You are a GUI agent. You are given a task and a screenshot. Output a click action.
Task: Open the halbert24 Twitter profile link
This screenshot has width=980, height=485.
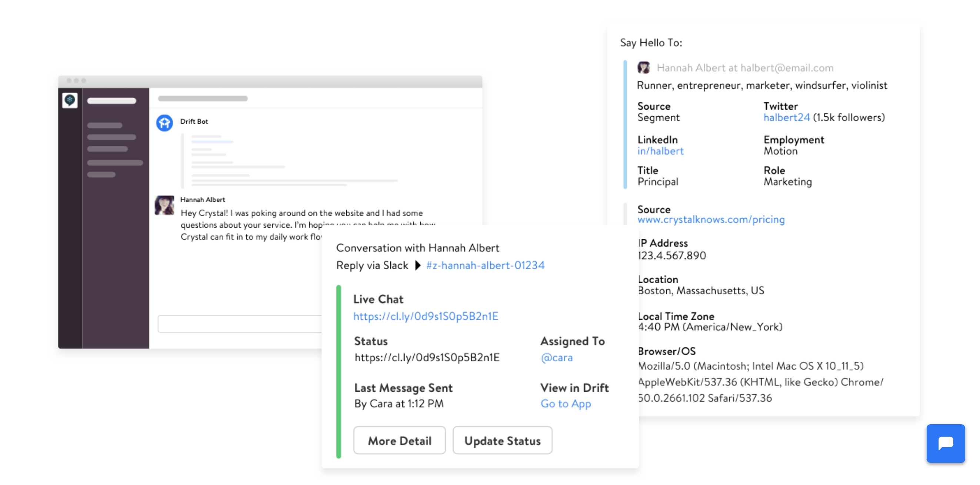coord(786,117)
